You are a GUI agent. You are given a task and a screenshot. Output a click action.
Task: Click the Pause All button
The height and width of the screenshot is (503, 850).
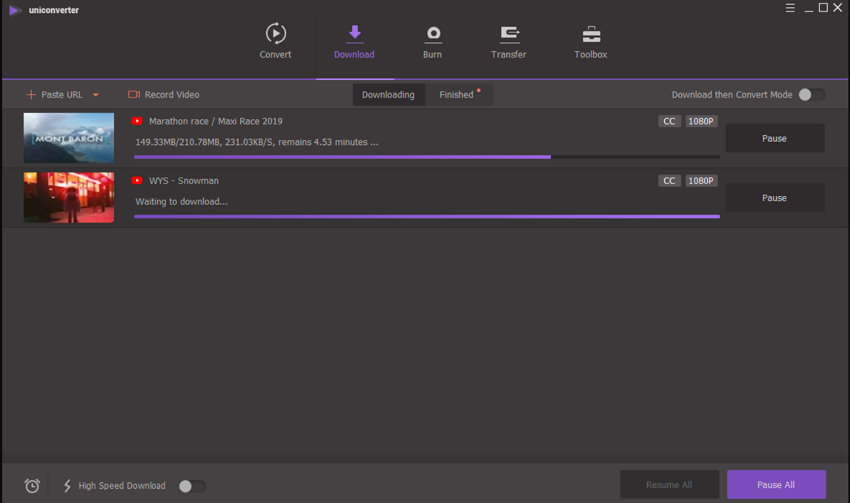click(776, 485)
